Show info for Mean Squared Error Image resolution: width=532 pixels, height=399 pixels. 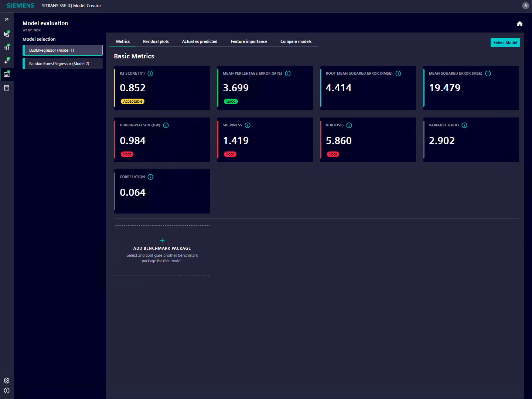[488, 74]
